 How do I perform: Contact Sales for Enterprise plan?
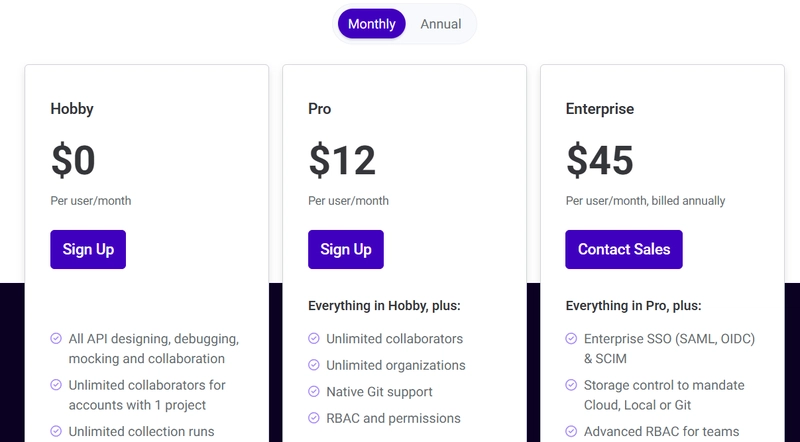(623, 249)
